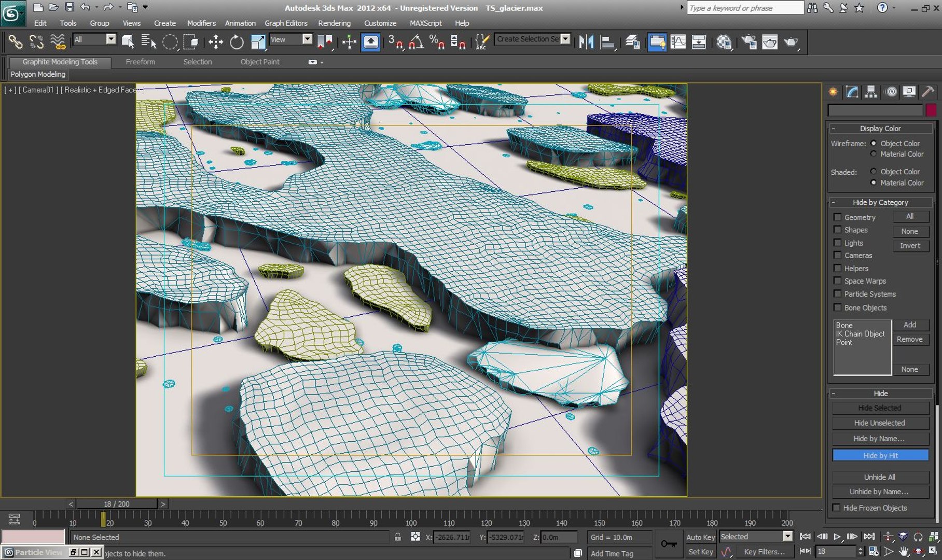
Task: Click the Mirror tool icon
Action: point(586,42)
